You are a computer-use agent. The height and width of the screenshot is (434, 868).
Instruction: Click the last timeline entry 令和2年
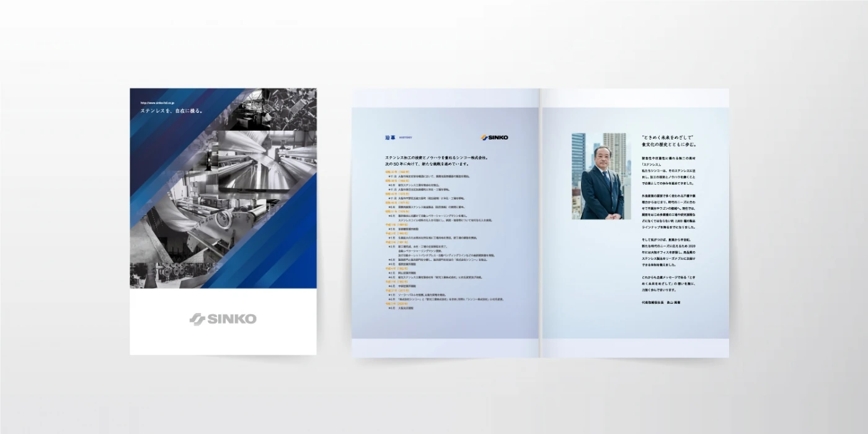(x=396, y=303)
